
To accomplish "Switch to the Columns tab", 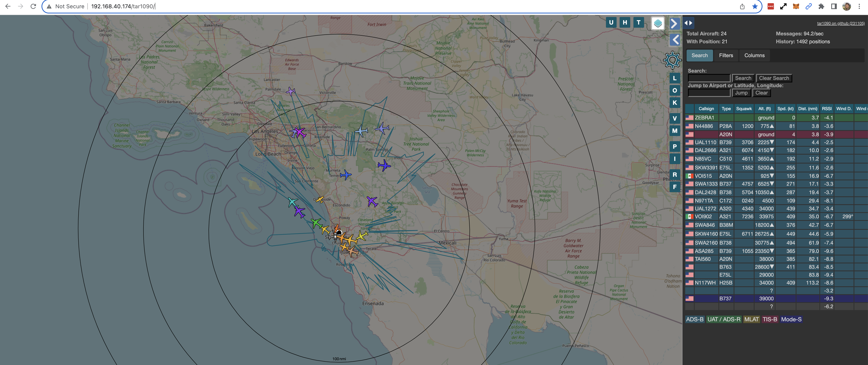I will click(754, 55).
